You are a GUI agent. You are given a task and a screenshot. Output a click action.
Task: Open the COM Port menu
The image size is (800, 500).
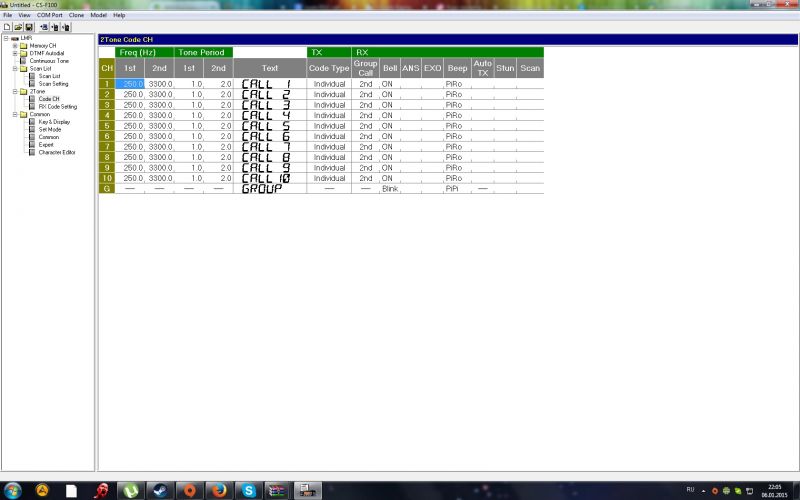coord(47,15)
